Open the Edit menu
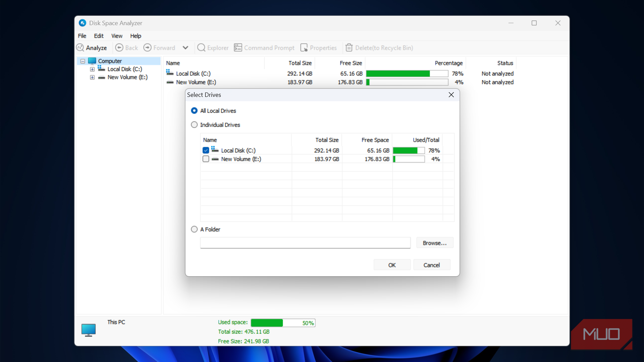Screen dimensions: 644x362 click(x=99, y=36)
